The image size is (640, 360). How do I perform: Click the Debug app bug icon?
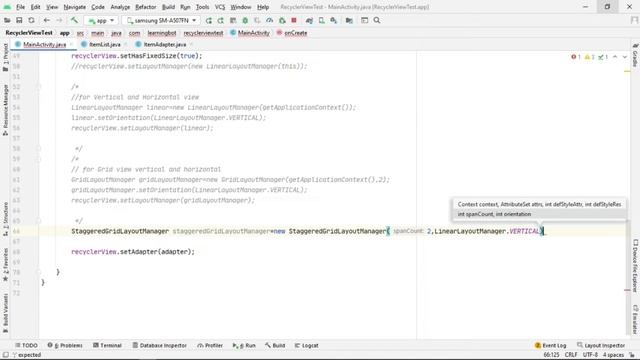pyautogui.click(x=245, y=20)
